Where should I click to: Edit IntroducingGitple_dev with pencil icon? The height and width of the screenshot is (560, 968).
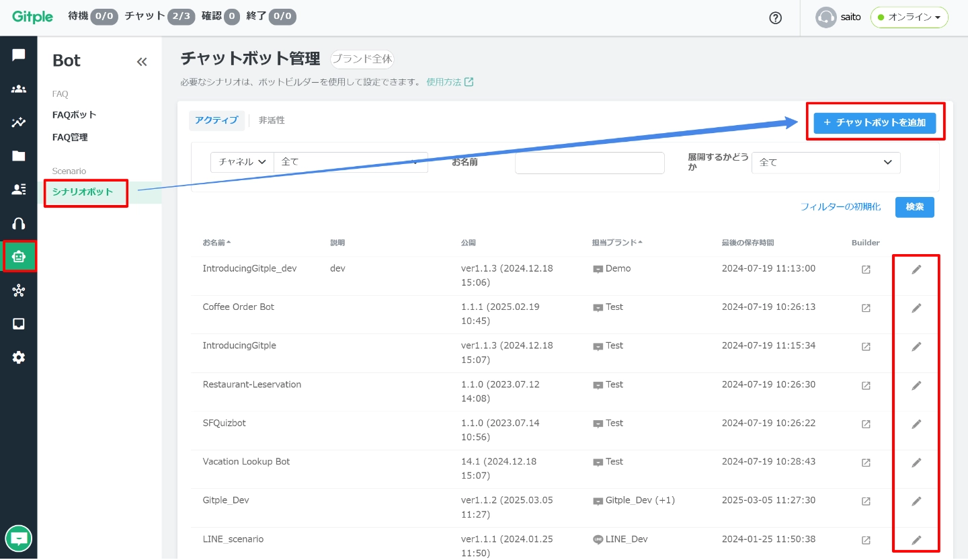pos(916,270)
